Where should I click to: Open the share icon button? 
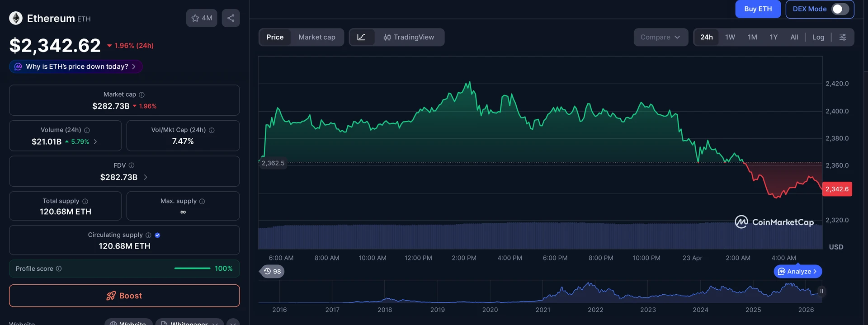click(231, 18)
